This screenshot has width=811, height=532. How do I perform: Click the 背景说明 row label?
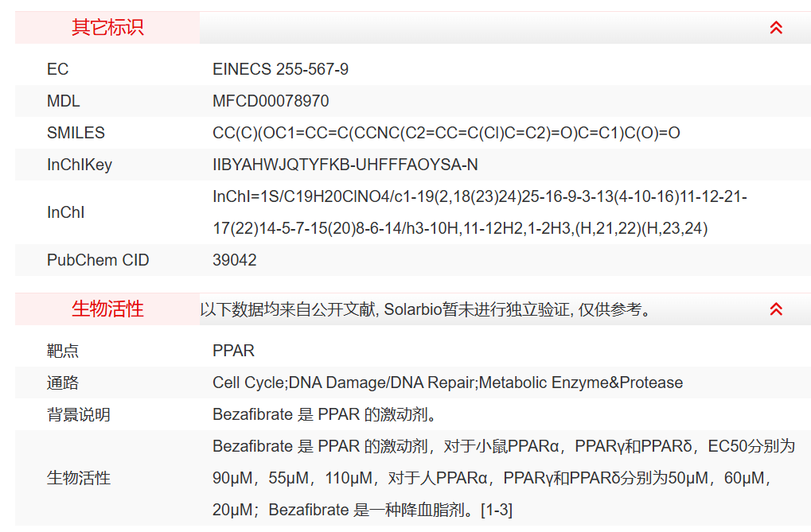(x=79, y=414)
